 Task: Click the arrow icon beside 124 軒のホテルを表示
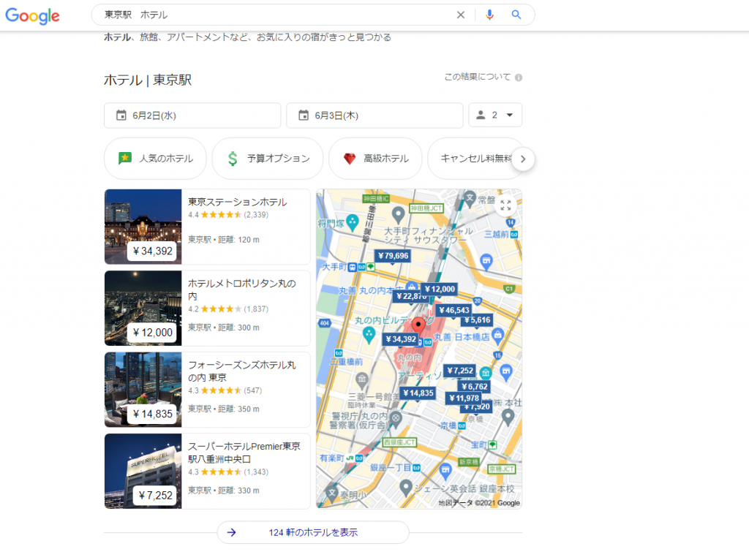coord(232,532)
